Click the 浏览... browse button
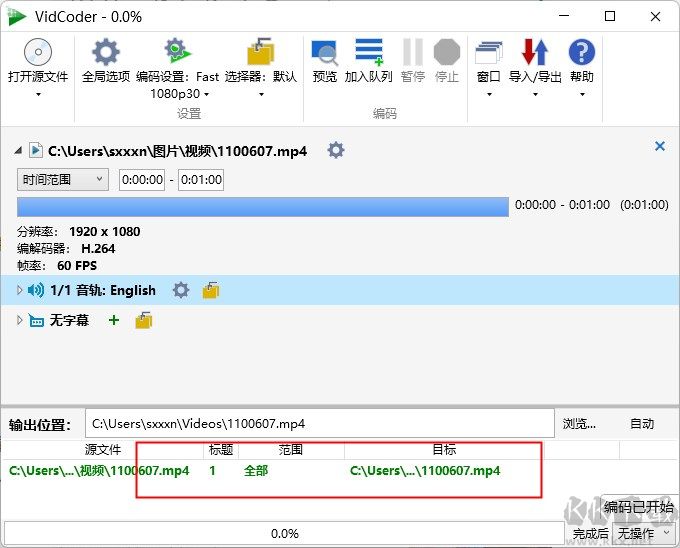The height and width of the screenshot is (548, 680). pos(579,424)
